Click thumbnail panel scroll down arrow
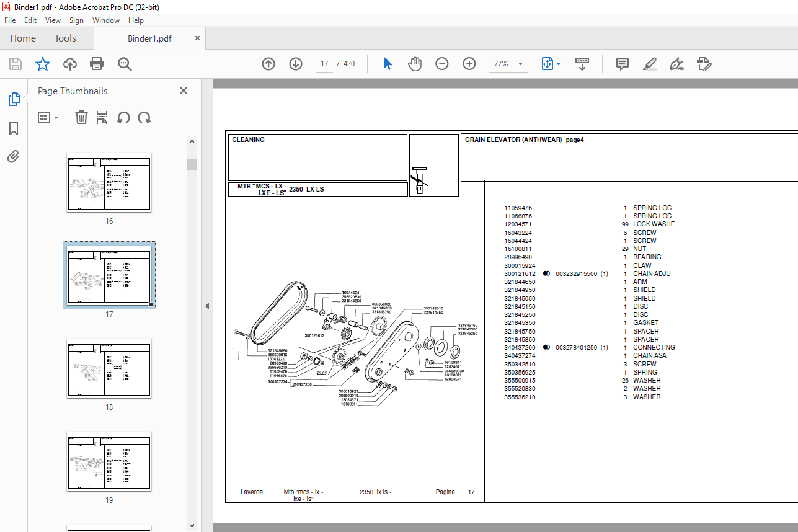This screenshot has height=532, width=798. pos(192,526)
